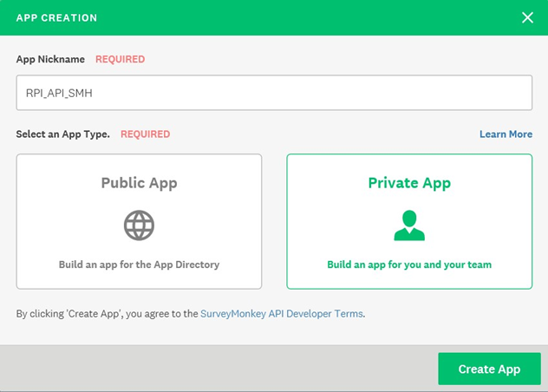Select the Public App heading
The height and width of the screenshot is (392, 548).
point(139,183)
